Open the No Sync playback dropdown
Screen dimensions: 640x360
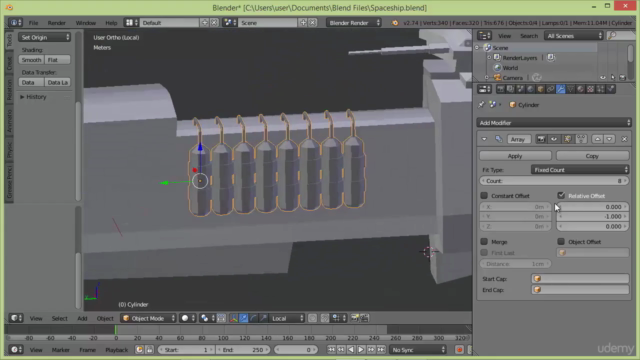[x=417, y=350]
